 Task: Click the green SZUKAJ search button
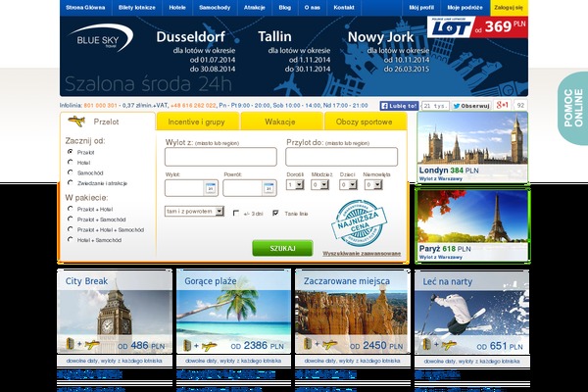pyautogui.click(x=282, y=248)
